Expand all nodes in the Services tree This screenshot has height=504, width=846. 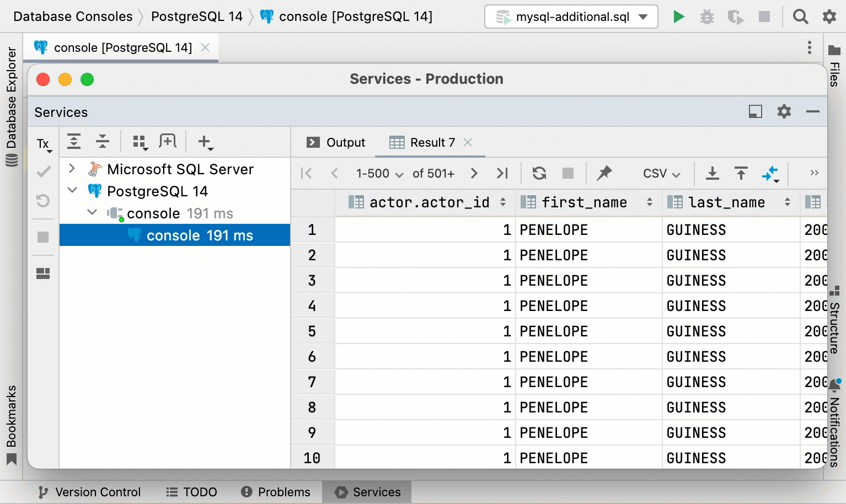(x=73, y=142)
